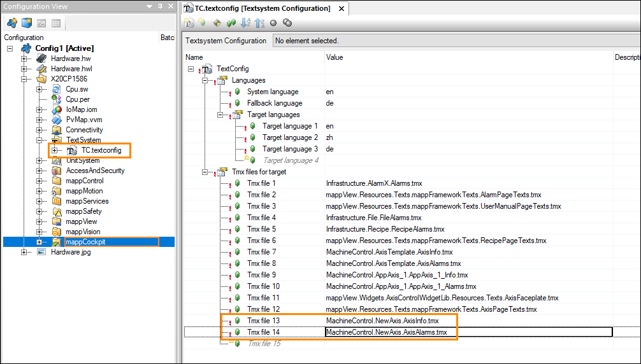The height and width of the screenshot is (364, 641).
Task: Click the green double-diamond toolbar icon
Action: point(231,23)
